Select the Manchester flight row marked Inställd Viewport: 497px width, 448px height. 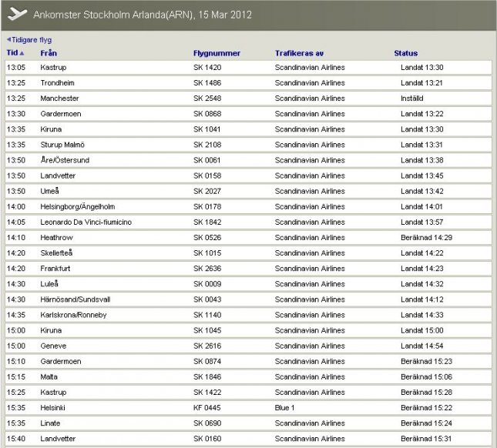point(248,99)
